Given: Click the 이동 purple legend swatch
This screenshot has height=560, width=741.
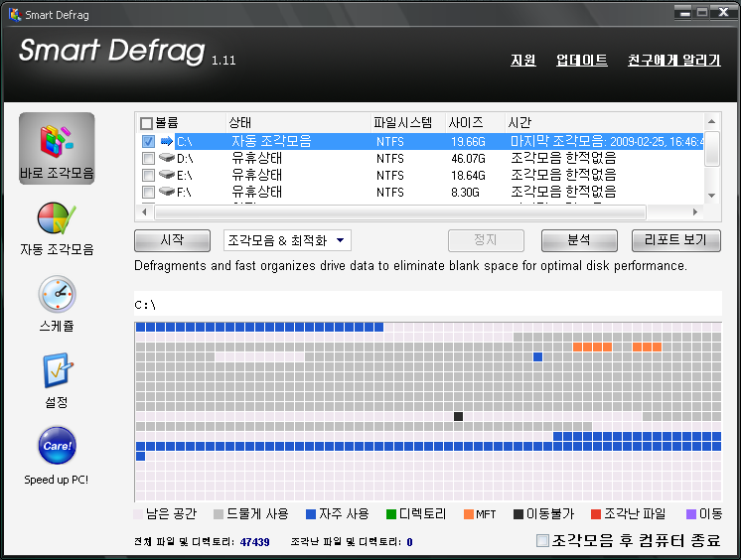Looking at the screenshot, I should point(691,514).
